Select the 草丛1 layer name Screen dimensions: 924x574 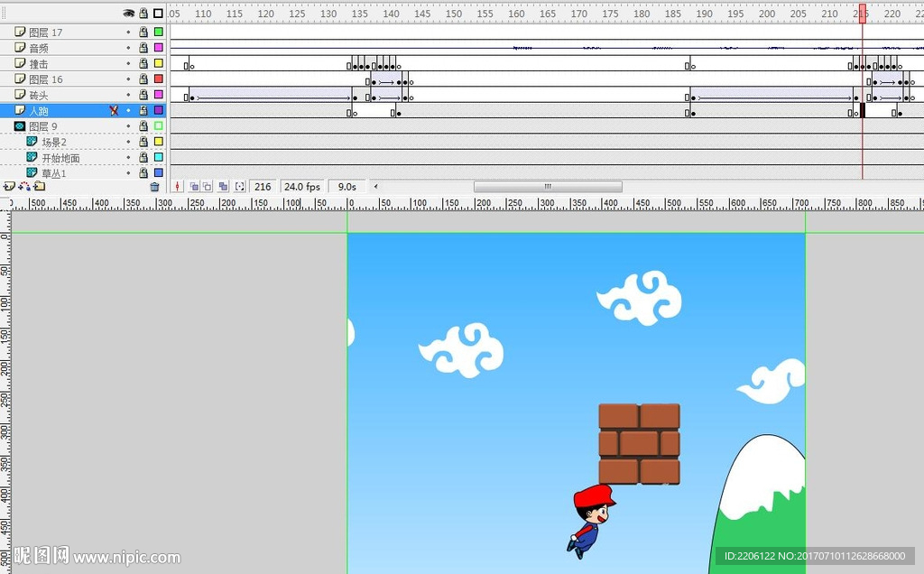click(54, 173)
